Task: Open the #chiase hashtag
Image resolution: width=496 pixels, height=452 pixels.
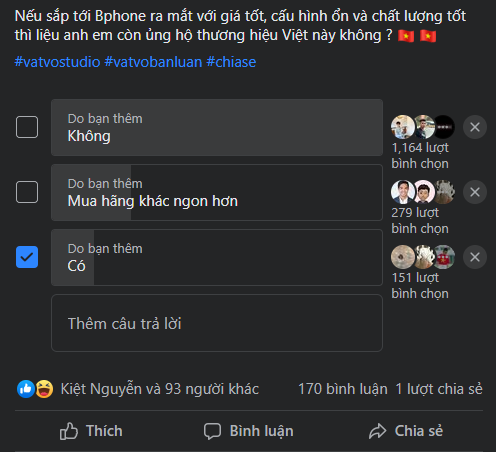Action: click(x=231, y=62)
